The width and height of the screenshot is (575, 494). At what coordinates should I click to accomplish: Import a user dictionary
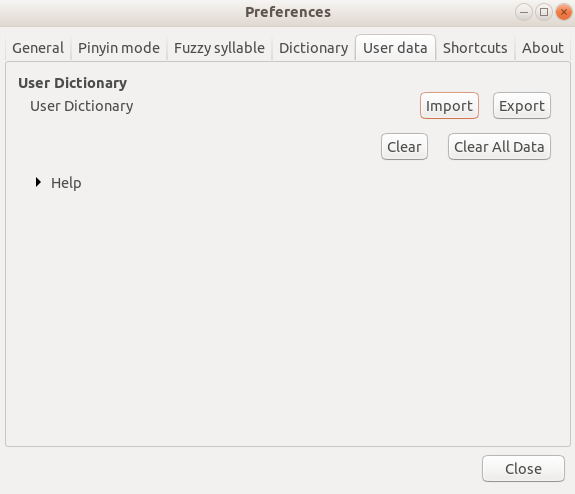[449, 106]
